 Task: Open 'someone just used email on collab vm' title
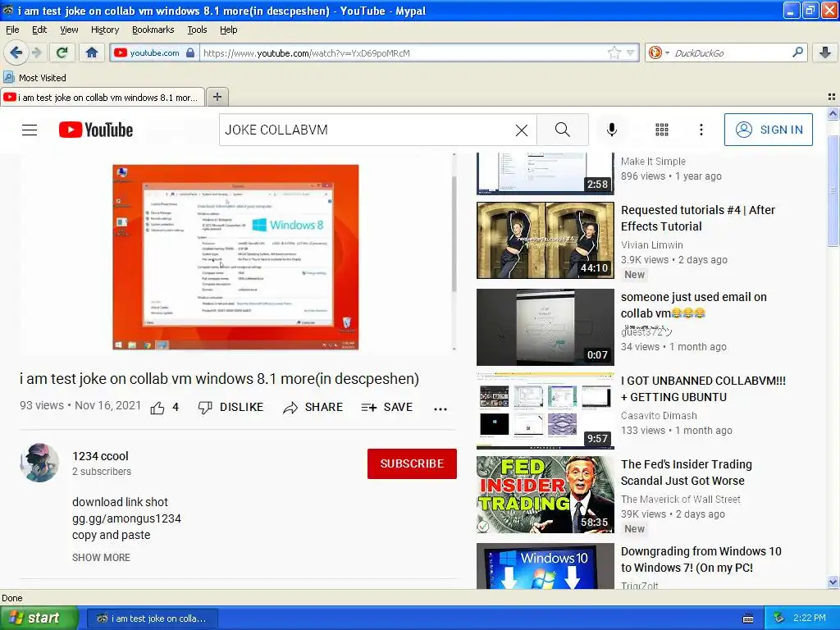pos(694,305)
